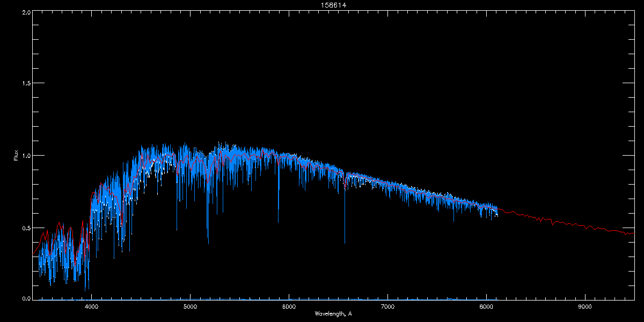Click the 2.0 y-axis tick label
This screenshot has height=322, width=644.
coord(25,11)
